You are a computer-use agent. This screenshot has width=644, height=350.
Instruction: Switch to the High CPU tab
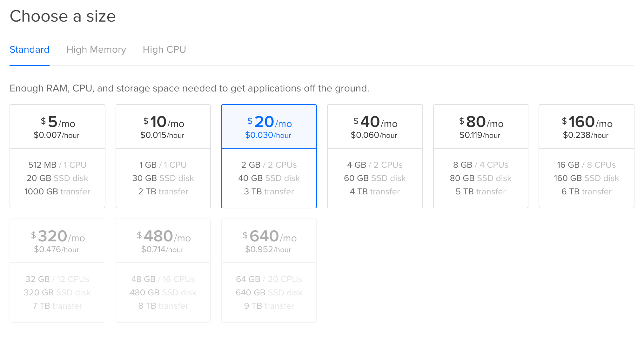pos(164,50)
